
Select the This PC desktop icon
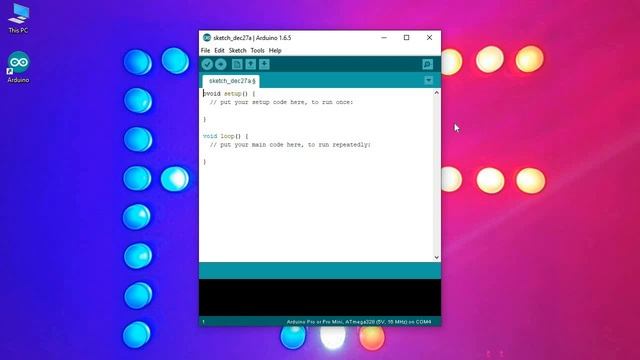pyautogui.click(x=18, y=19)
